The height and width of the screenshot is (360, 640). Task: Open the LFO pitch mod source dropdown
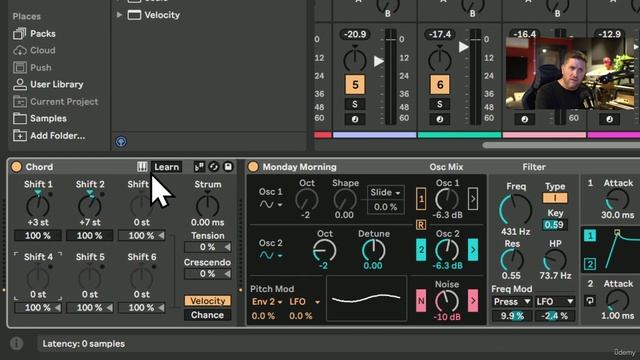tap(304, 302)
